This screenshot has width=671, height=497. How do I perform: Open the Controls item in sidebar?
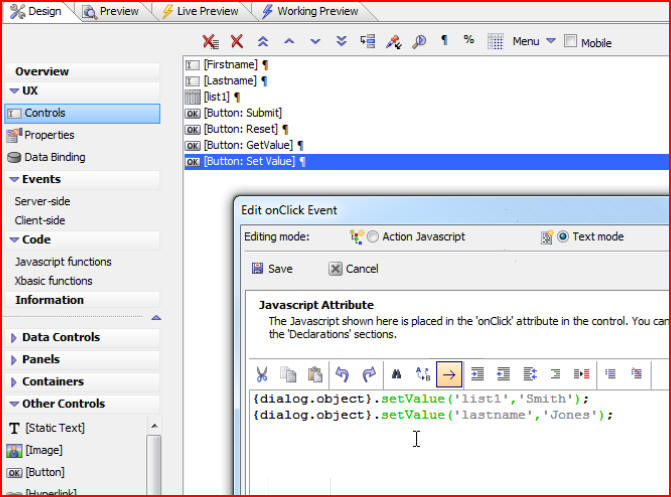[x=83, y=113]
